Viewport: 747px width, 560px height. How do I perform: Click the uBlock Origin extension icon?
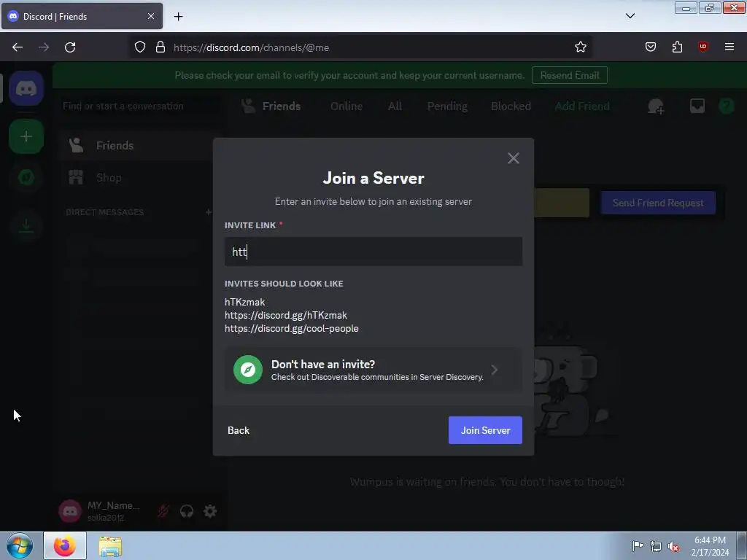[x=703, y=47]
